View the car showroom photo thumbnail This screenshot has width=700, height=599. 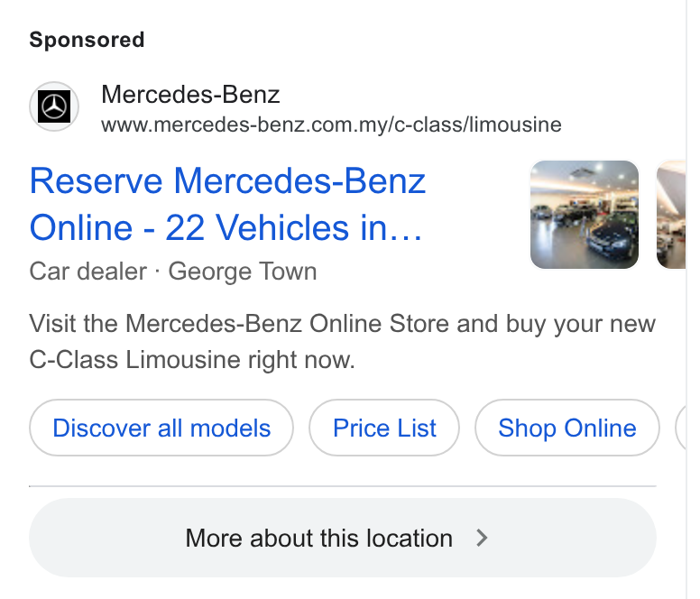(x=585, y=215)
